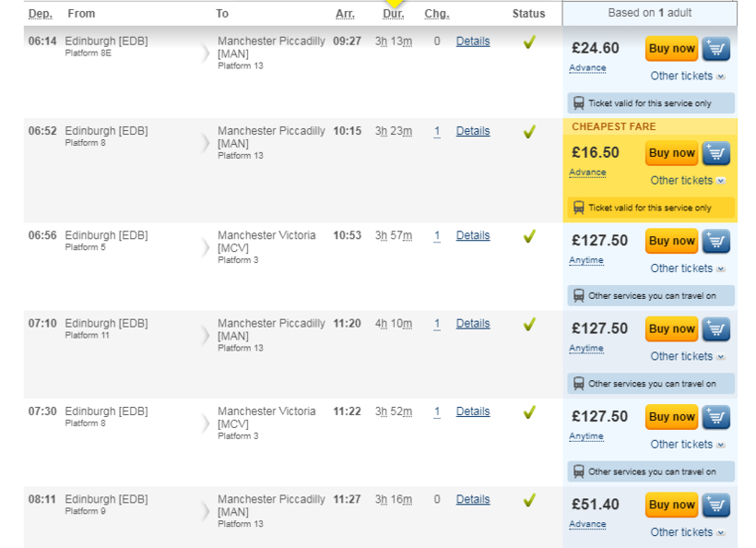The width and height of the screenshot is (756, 548).
Task: Add the £16.50 cheapest fare to basket
Action: (716, 153)
